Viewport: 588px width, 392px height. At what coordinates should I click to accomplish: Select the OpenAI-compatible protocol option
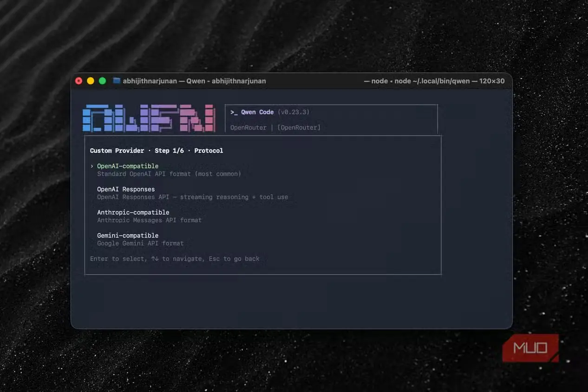pos(128,166)
